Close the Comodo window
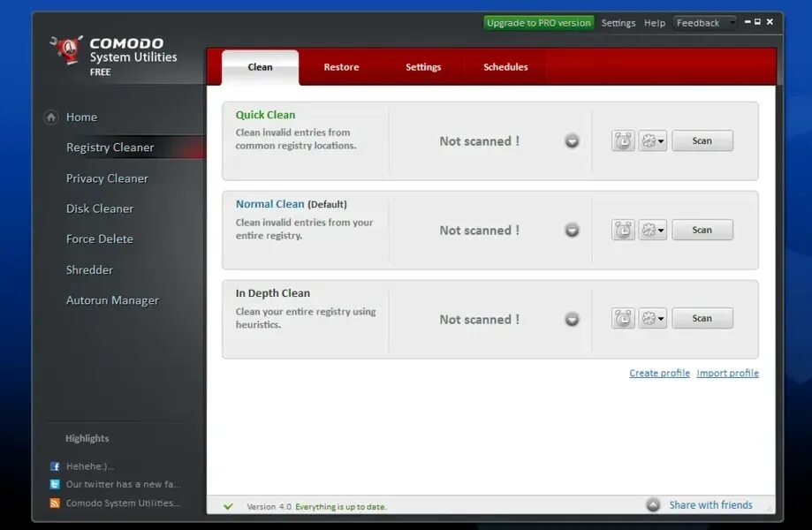812x530 pixels. tap(770, 22)
